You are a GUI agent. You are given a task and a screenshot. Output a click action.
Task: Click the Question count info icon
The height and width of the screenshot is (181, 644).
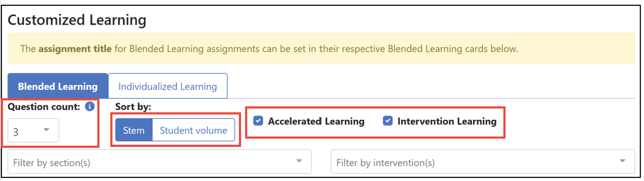click(x=89, y=106)
